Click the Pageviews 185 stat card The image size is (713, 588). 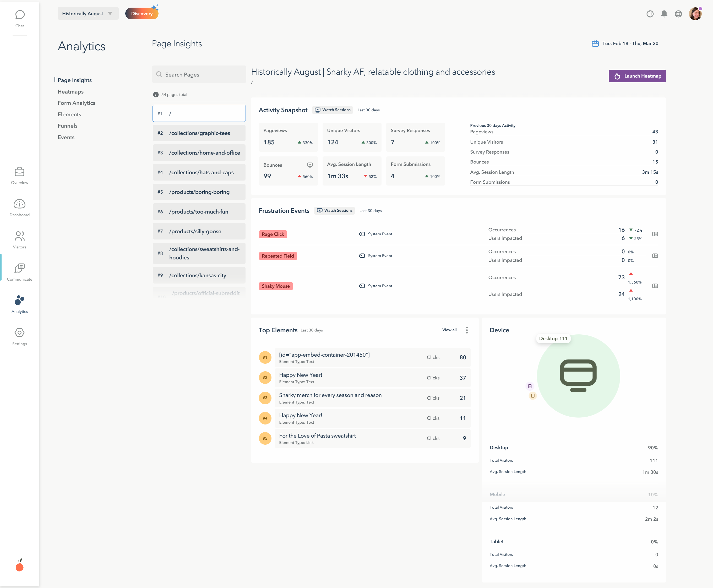tap(288, 137)
